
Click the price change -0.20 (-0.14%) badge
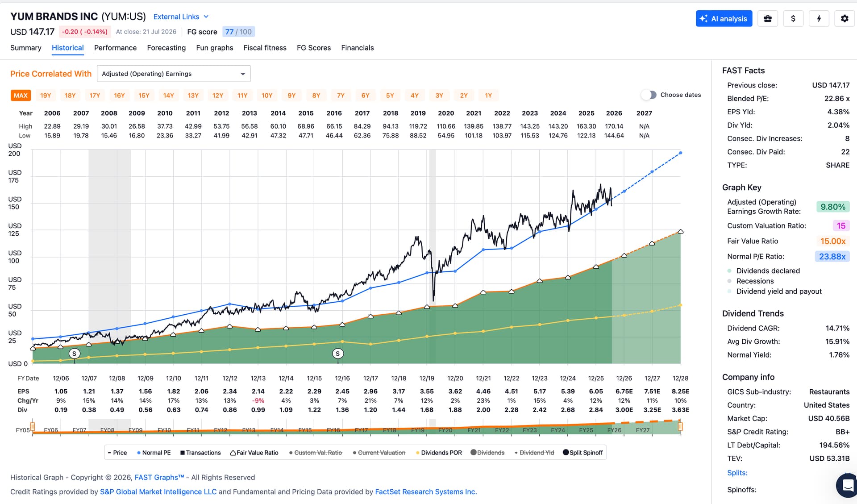click(85, 32)
